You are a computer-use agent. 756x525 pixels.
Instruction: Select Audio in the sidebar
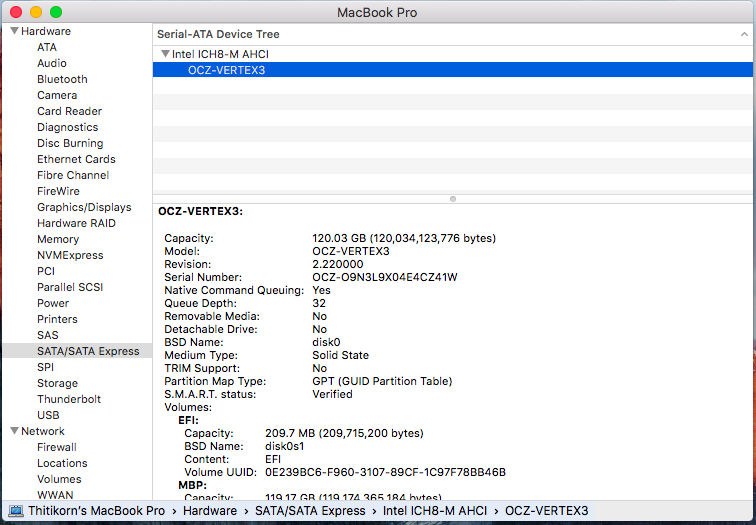point(52,63)
